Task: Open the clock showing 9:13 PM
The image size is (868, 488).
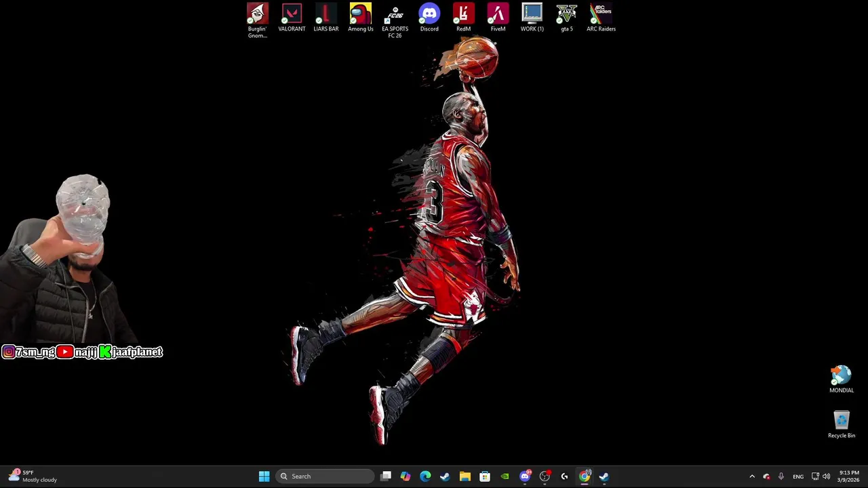Action: (x=849, y=476)
